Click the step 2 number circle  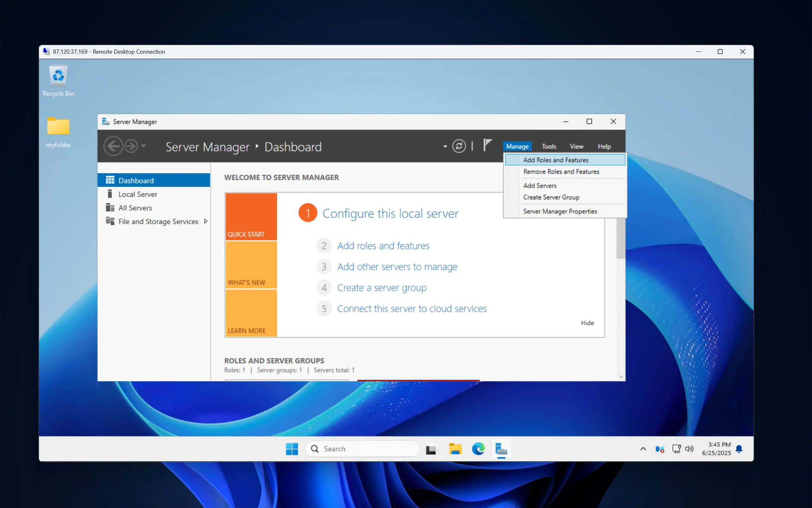324,246
